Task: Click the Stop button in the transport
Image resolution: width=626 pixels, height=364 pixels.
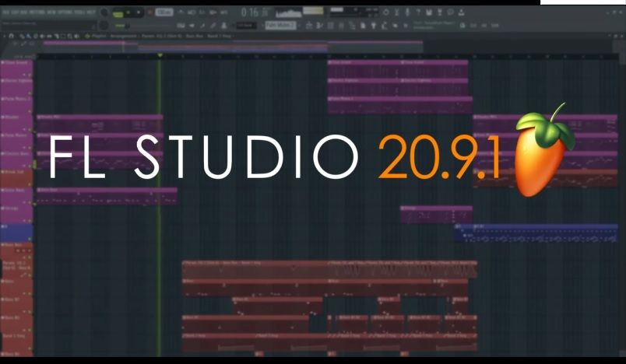Action: pos(139,12)
